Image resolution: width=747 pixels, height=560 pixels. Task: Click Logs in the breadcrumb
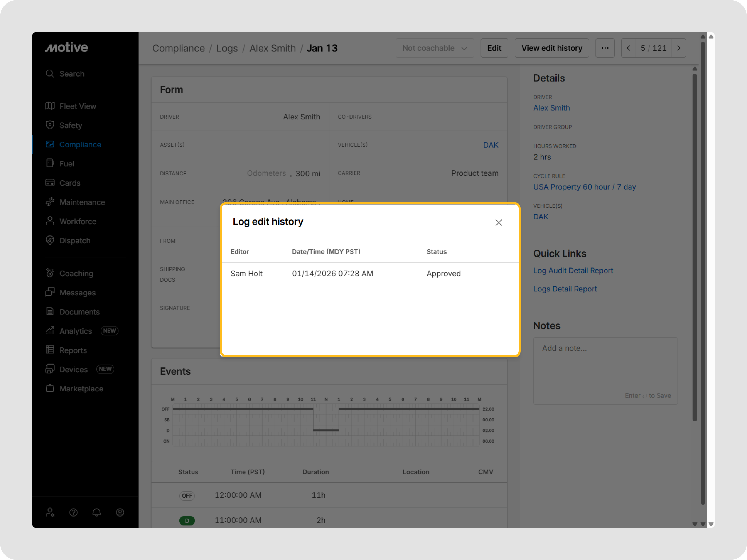pos(227,48)
